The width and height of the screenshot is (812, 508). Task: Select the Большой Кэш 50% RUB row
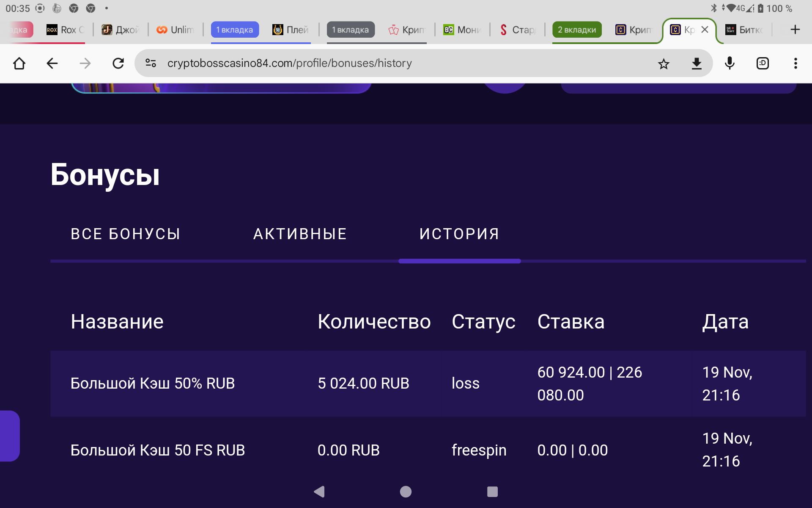click(x=152, y=384)
